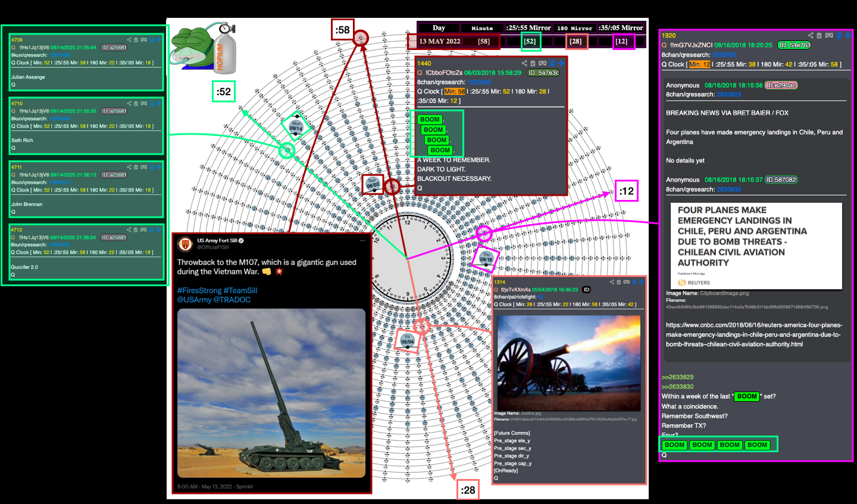Open thread link 2633895 in post 1920
857x504 pixels.
(x=724, y=55)
